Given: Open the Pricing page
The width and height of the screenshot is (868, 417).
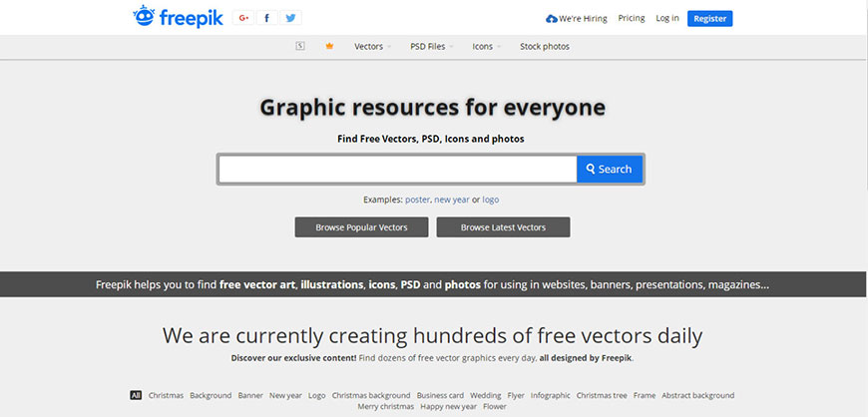Looking at the screenshot, I should coord(632,18).
